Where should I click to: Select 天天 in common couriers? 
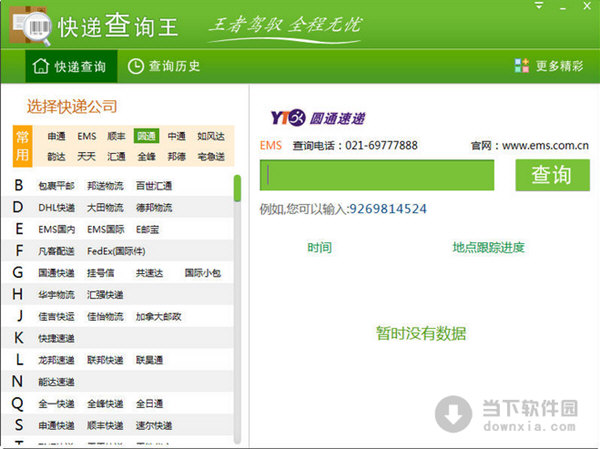(86, 157)
